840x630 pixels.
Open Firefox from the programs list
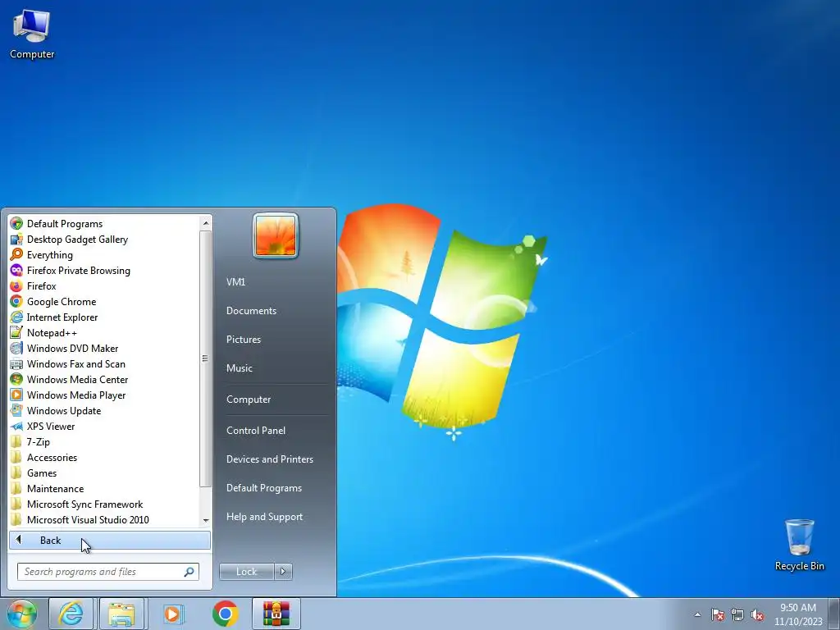click(41, 285)
